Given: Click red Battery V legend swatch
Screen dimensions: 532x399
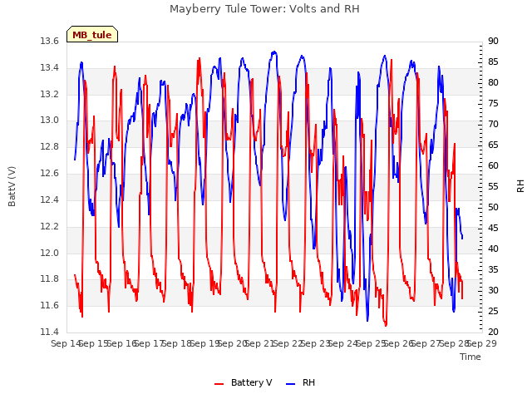Looking at the screenshot, I should point(219,384).
